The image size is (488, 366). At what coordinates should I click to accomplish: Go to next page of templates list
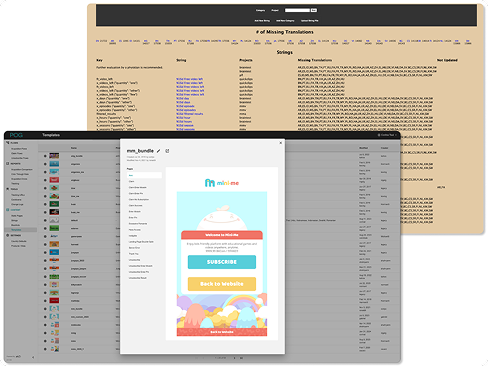tap(234, 358)
